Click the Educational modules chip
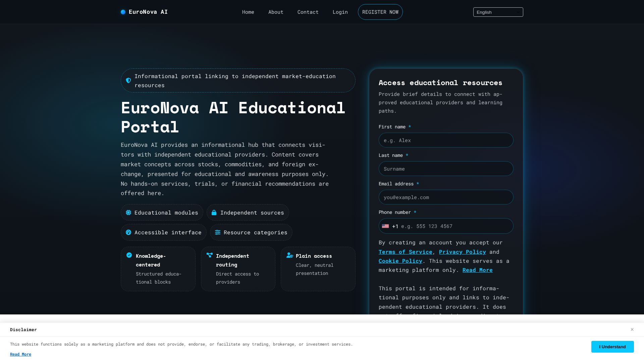644x362 pixels. pos(162,213)
